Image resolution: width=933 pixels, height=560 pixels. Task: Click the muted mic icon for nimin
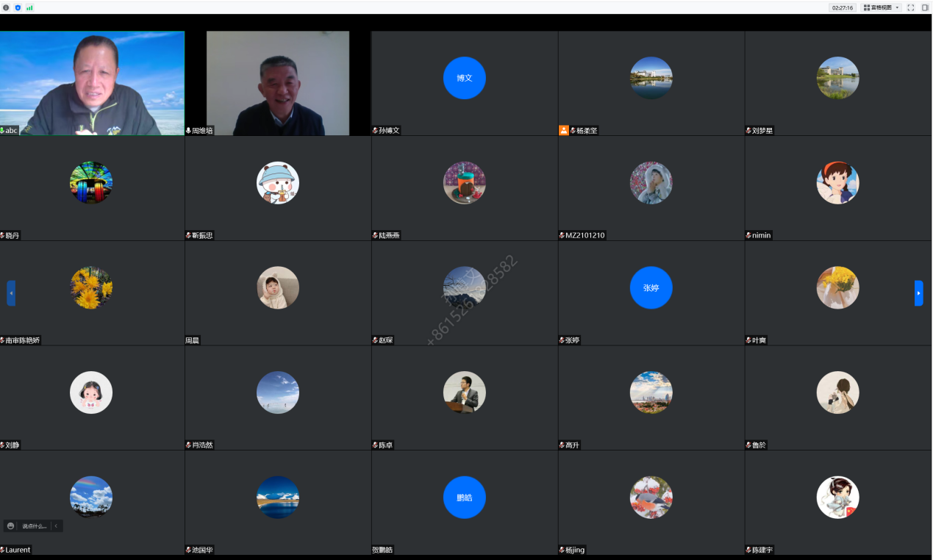[x=748, y=236]
